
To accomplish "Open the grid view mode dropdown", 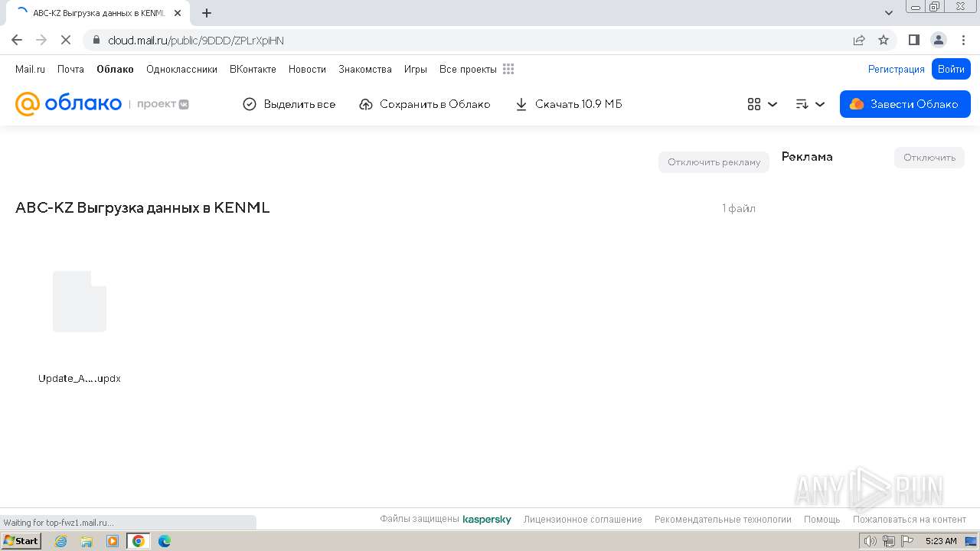I will coord(763,104).
